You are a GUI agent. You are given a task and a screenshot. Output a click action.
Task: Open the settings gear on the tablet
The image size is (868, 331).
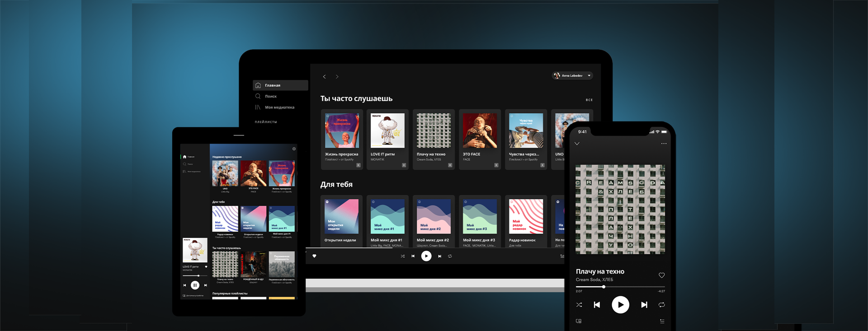[x=294, y=149]
